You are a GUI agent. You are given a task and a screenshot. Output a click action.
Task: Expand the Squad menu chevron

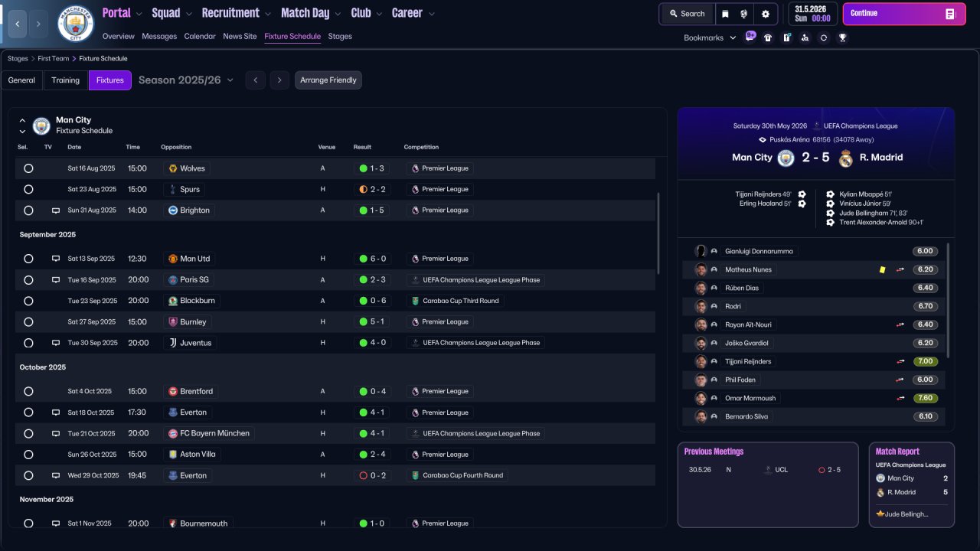coord(188,14)
